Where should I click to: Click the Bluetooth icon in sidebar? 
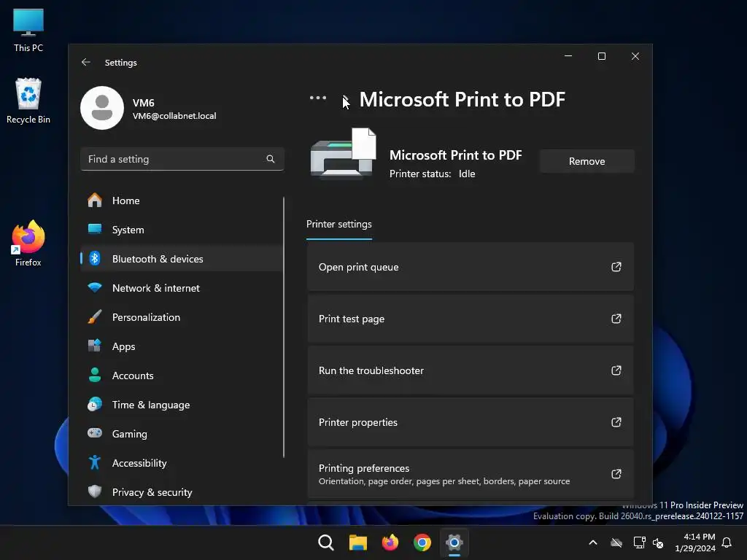coord(95,258)
